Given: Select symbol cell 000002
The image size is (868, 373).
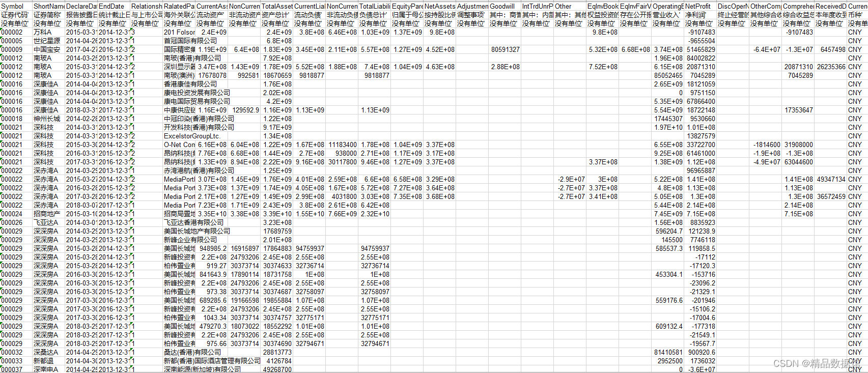Looking at the screenshot, I should coord(16,32).
